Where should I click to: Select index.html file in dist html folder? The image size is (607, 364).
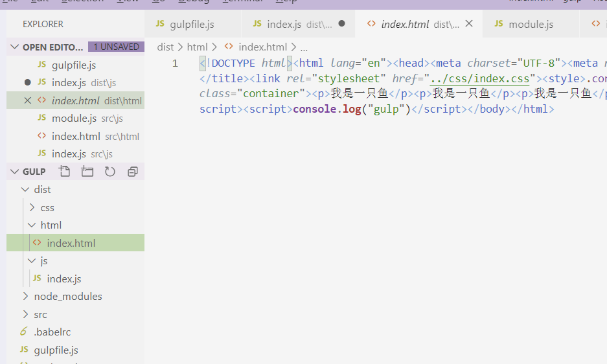76,243
